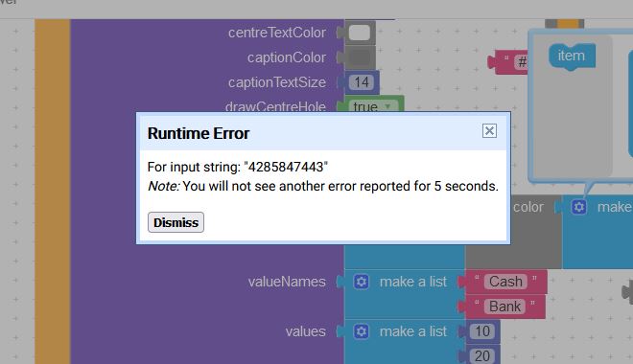The image size is (633, 364).
Task: Open the color make a list mutator gear
Action: coord(578,207)
